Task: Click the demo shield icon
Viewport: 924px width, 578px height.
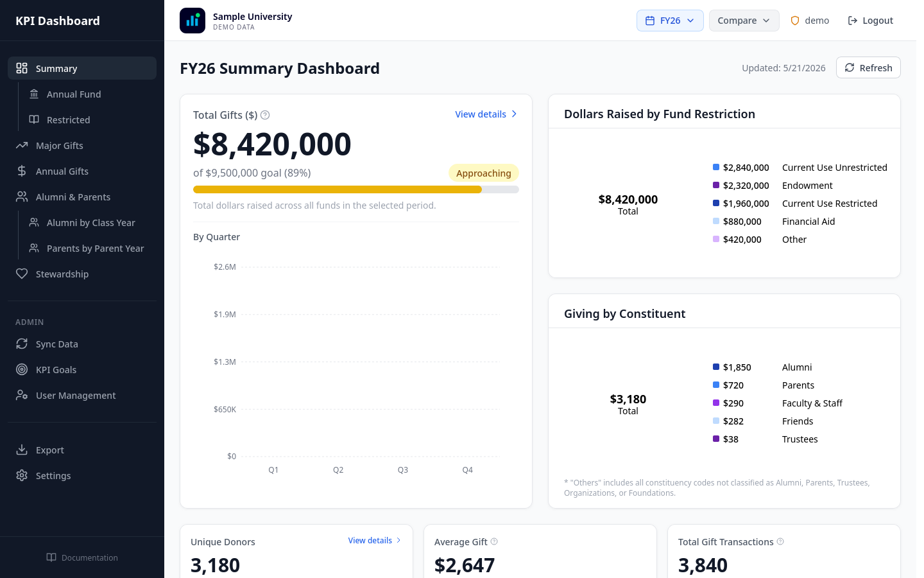Action: point(795,21)
